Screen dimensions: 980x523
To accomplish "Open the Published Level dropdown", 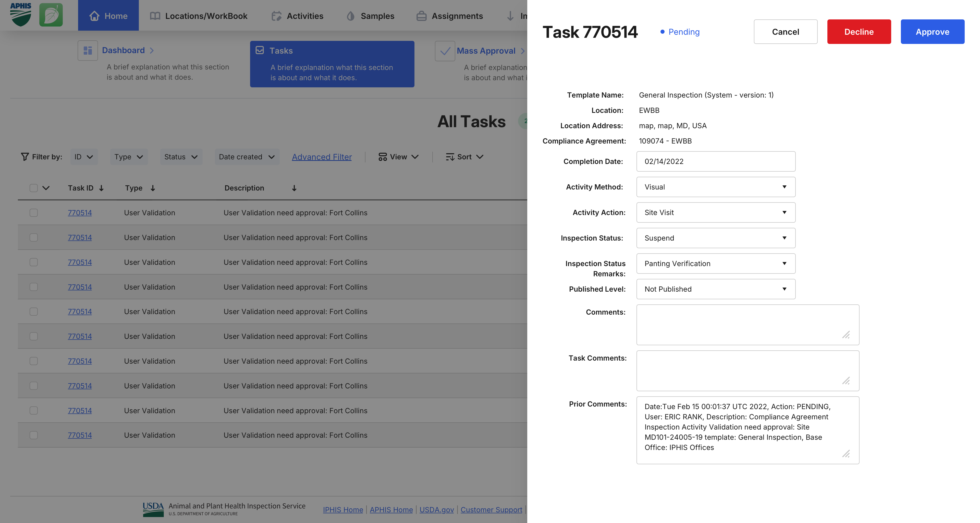I will pos(715,289).
